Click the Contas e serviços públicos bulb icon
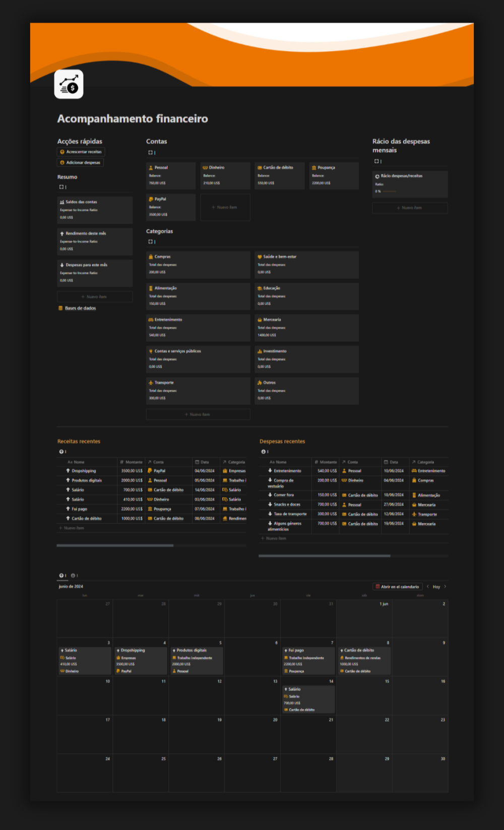The image size is (504, 830). point(151,351)
